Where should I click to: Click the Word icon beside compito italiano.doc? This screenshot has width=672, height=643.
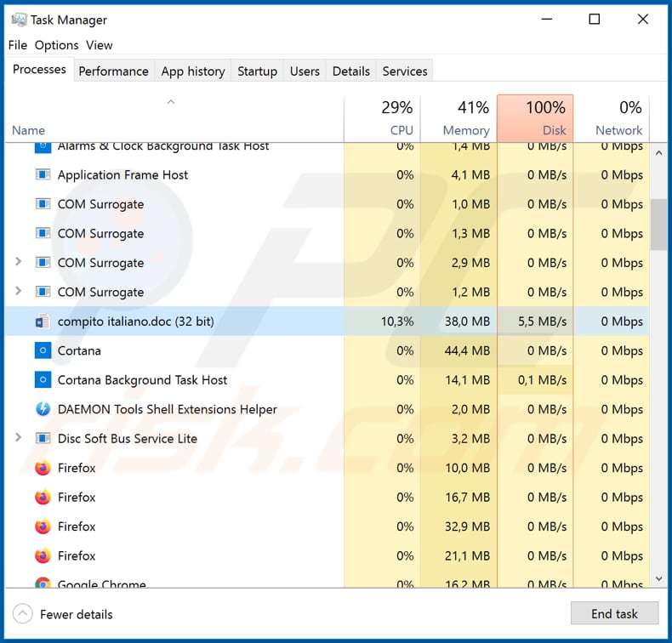[43, 321]
